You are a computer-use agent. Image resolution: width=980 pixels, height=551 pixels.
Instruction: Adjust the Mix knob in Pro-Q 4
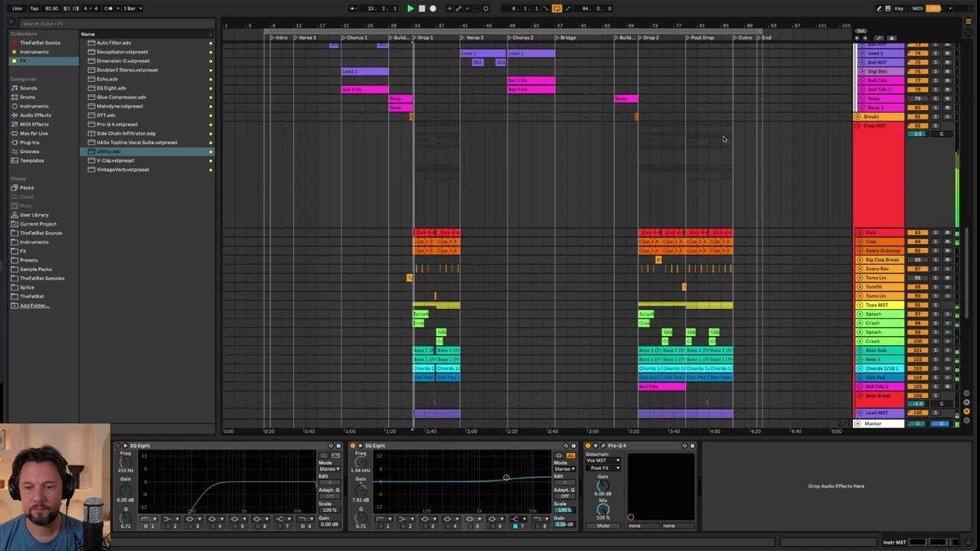[x=603, y=509]
